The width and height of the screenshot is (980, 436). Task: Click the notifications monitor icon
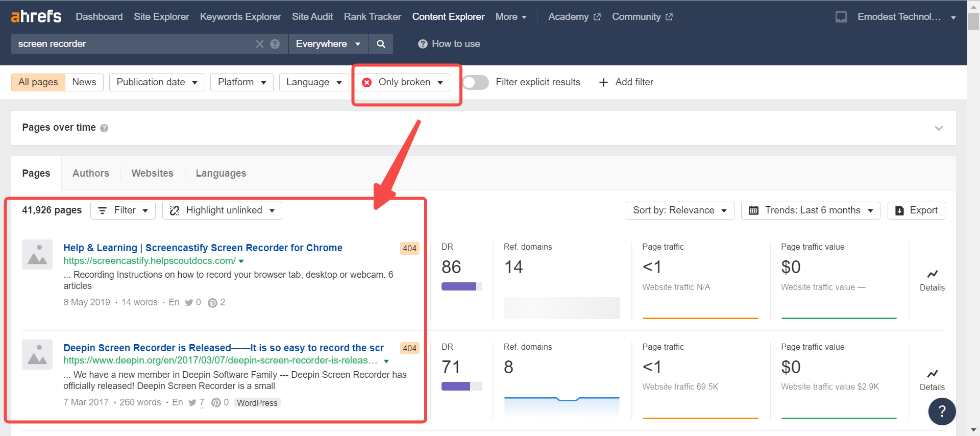point(841,17)
